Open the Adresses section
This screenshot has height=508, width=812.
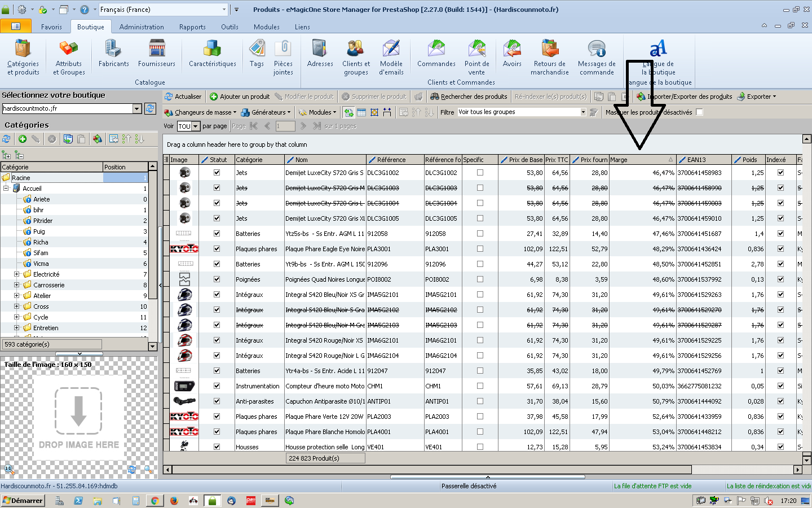320,54
